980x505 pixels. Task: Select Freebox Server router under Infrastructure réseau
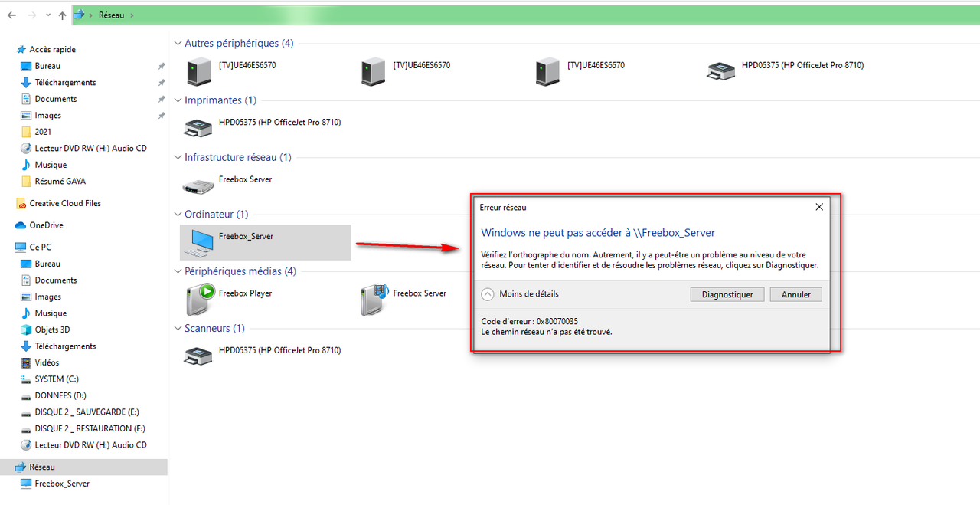(x=228, y=185)
